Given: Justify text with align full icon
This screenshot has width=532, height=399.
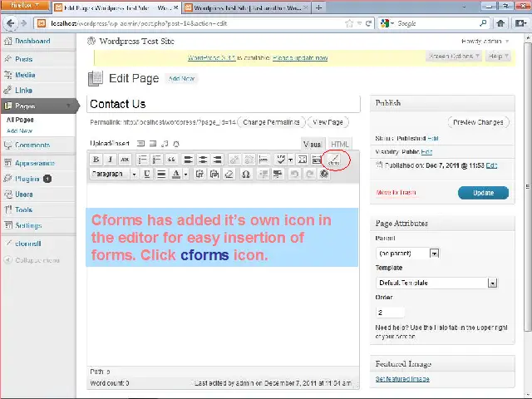Looking at the screenshot, I should [161, 174].
